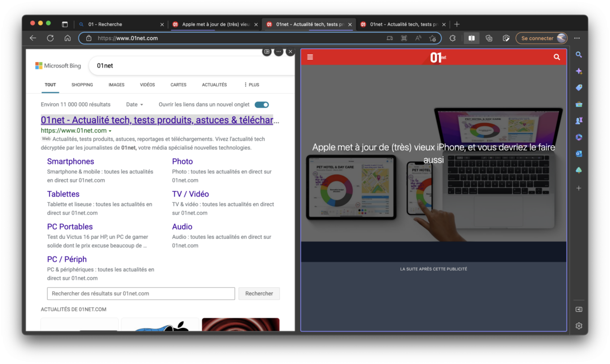Click the 01net site search magnifier
Viewport: 610px width, 364px height.
[557, 57]
